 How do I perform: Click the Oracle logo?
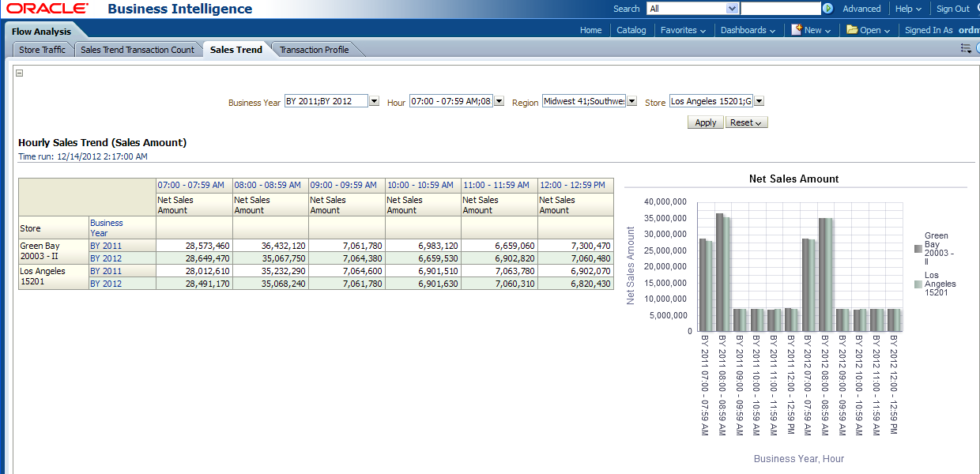[47, 9]
